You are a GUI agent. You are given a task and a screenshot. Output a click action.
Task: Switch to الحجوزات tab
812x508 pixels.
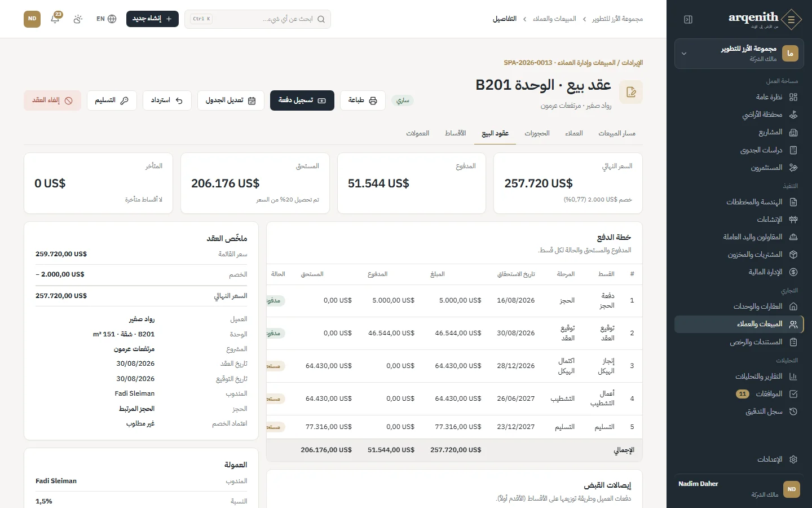click(x=537, y=133)
